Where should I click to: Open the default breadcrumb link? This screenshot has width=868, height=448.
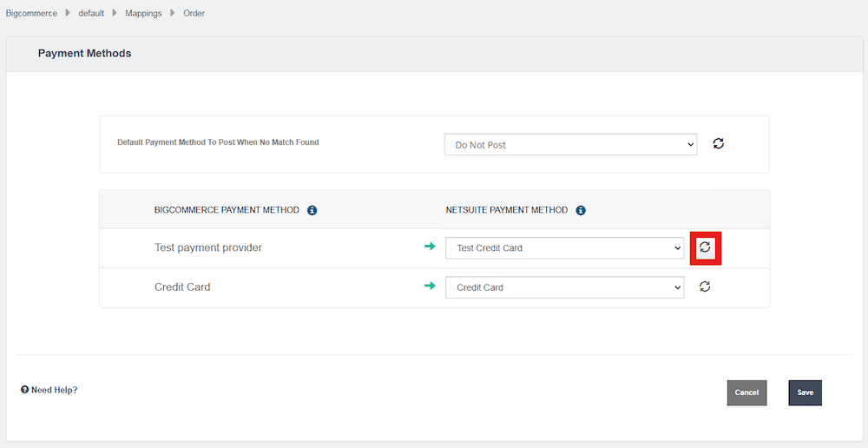coord(91,13)
